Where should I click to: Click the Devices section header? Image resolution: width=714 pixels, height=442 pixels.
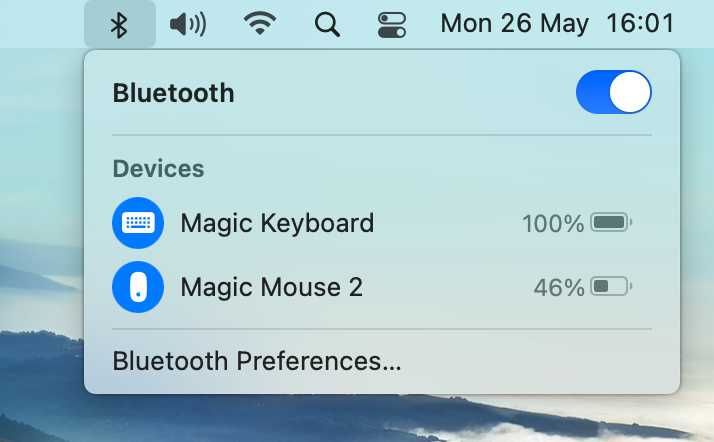(x=158, y=169)
